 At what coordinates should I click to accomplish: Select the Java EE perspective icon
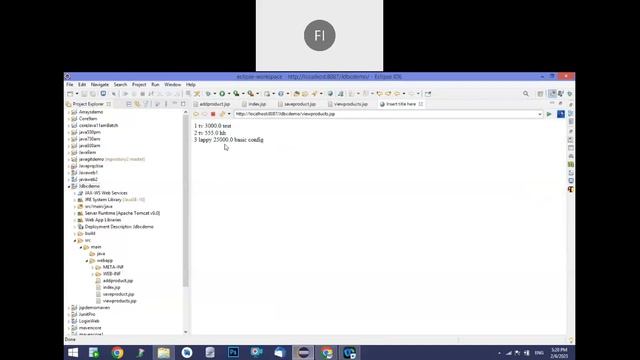pyautogui.click(x=552, y=94)
